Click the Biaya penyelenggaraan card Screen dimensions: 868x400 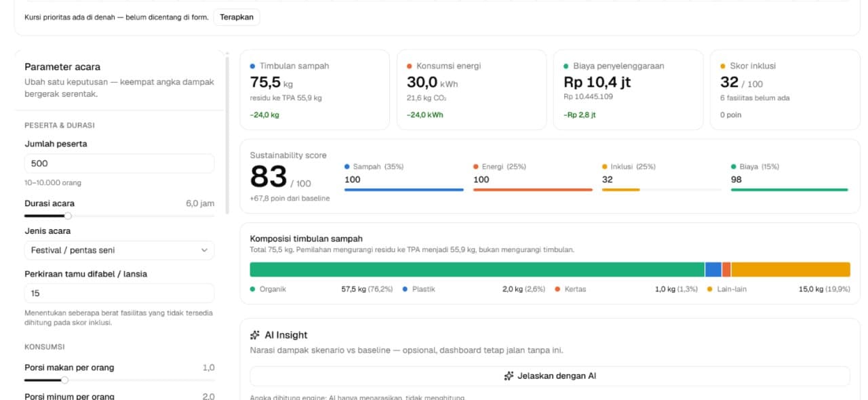coord(628,89)
